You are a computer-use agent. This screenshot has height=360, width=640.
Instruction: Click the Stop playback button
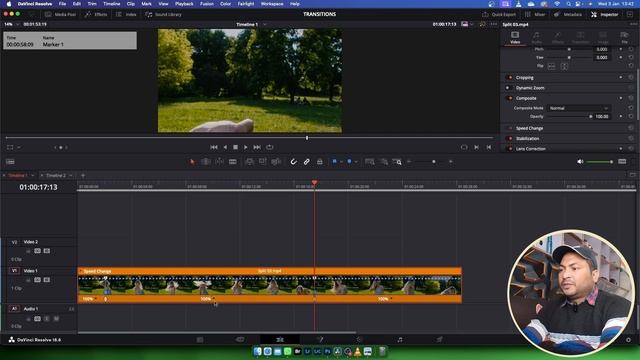[235, 147]
